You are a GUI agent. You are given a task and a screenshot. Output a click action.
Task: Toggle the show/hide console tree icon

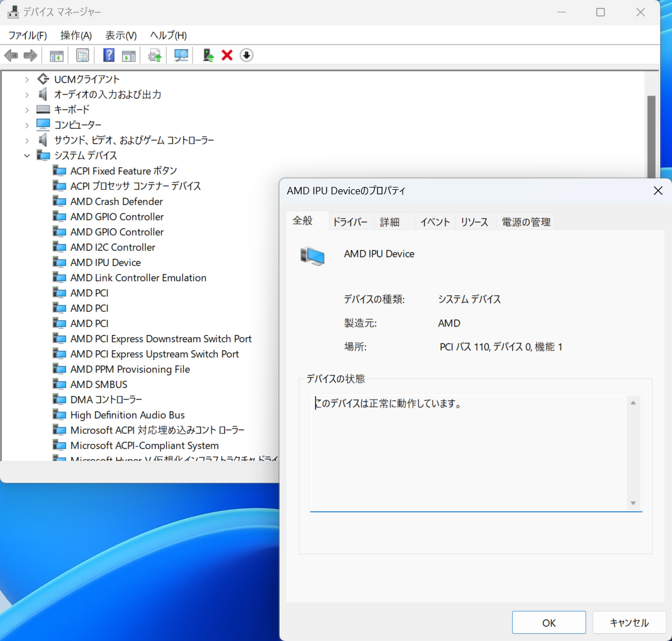[56, 55]
